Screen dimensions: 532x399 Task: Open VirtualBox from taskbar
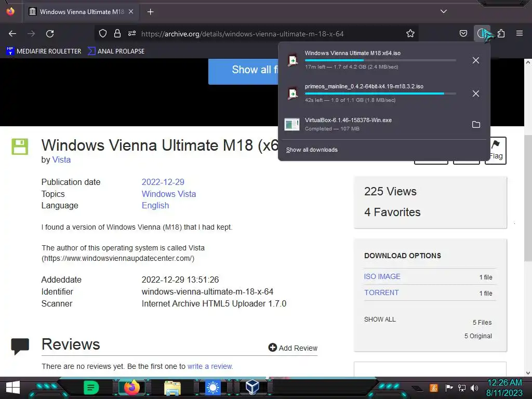pyautogui.click(x=253, y=387)
